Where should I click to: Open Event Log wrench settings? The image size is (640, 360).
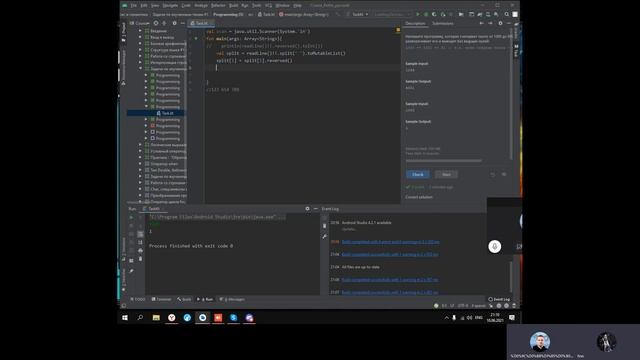pos(324,236)
